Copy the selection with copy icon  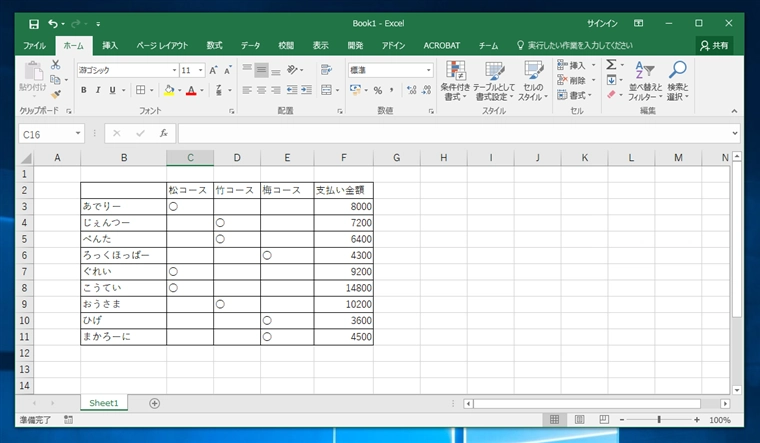coord(55,79)
